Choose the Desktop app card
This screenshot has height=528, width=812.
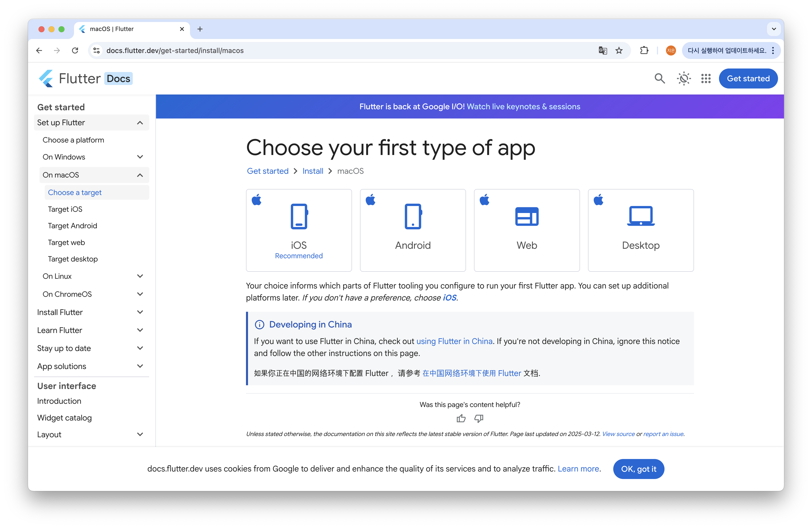[641, 230]
